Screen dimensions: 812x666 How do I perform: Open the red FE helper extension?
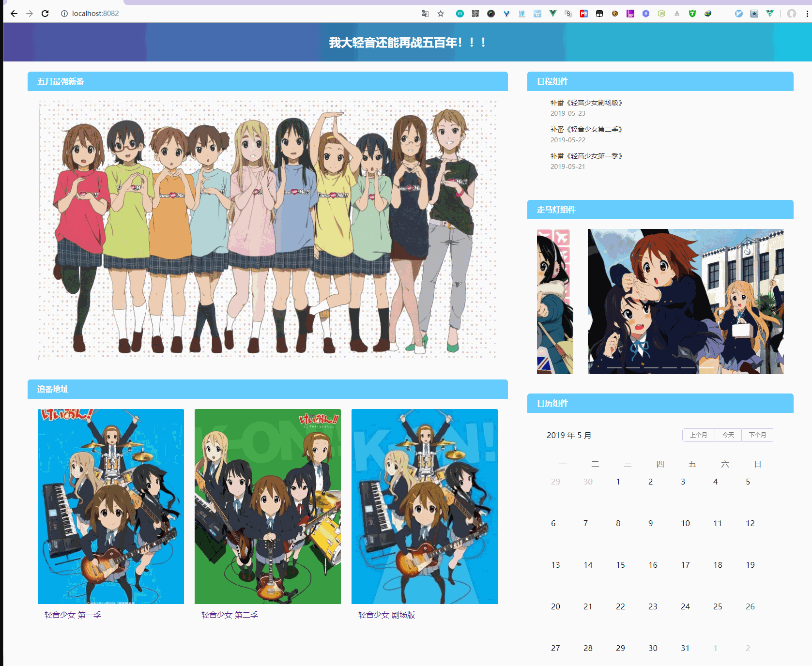tap(584, 14)
